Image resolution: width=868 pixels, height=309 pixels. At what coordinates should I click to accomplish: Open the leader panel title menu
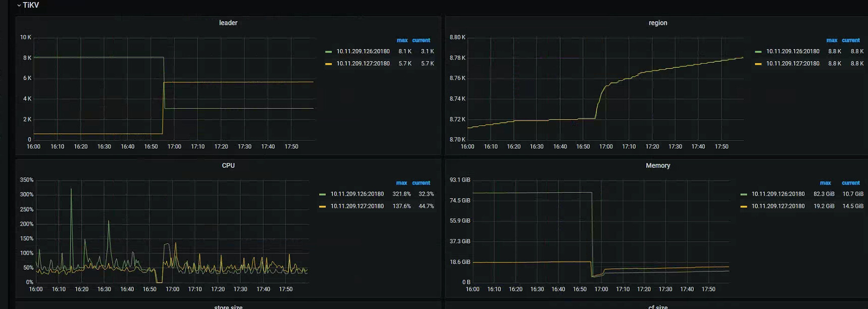pos(228,23)
